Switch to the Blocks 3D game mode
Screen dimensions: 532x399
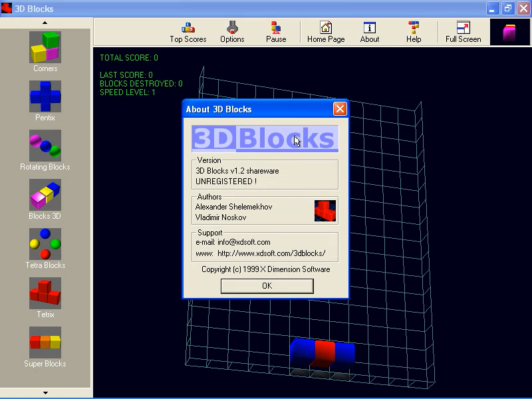pos(45,199)
